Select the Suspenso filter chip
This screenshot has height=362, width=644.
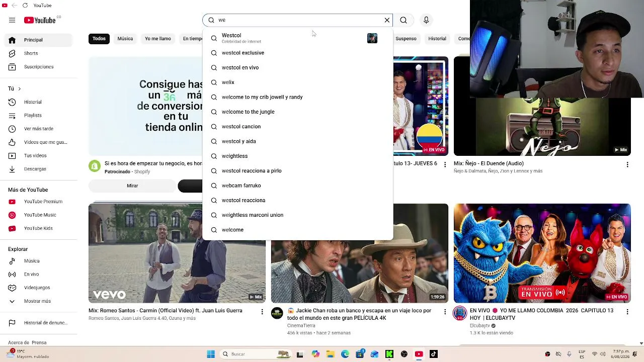(406, 39)
